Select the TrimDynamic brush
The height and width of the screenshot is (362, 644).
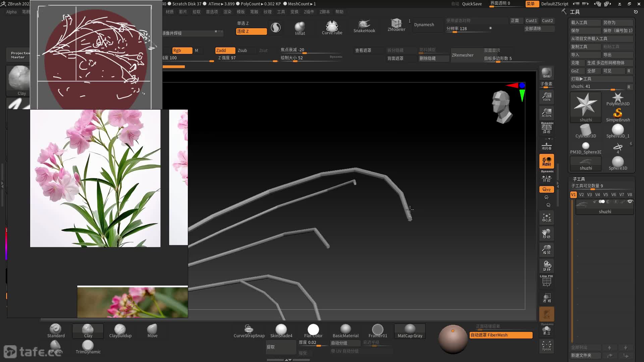88,347
